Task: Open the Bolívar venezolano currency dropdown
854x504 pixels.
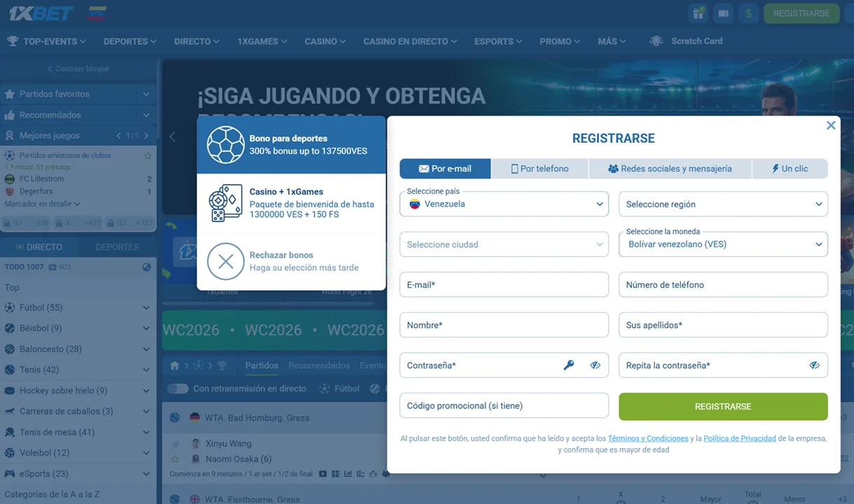Action: point(723,244)
